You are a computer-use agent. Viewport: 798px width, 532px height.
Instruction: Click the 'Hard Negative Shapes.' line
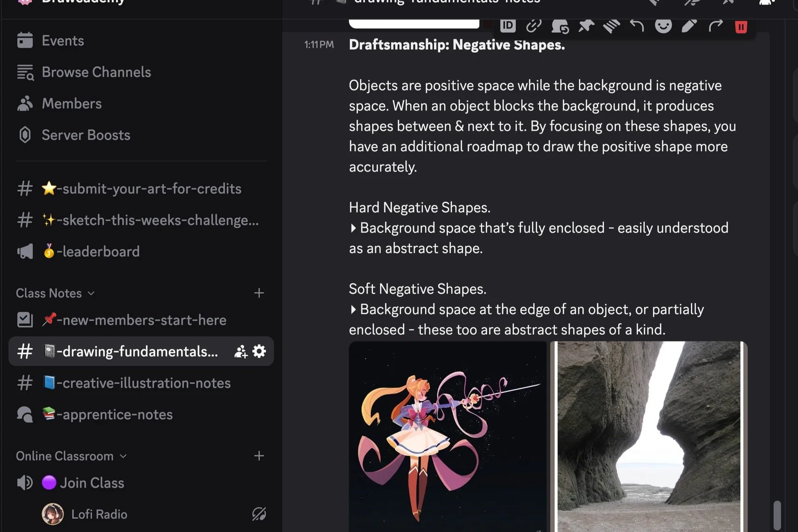419,207
